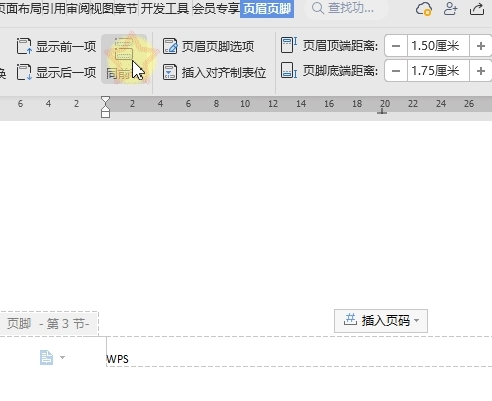Toggle the Same as Previous (同前节) button
Image resolution: width=492 pixels, height=401 pixels.
coord(124,59)
